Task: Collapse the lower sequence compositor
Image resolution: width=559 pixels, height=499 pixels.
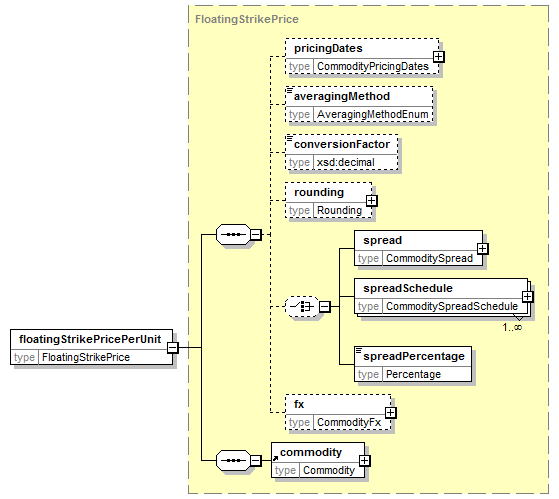Action: (x=256, y=461)
